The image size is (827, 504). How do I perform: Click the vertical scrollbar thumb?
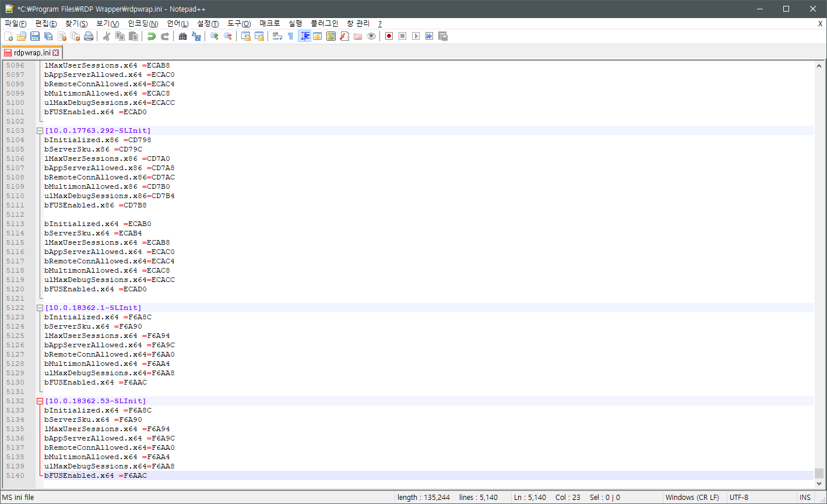(819, 473)
